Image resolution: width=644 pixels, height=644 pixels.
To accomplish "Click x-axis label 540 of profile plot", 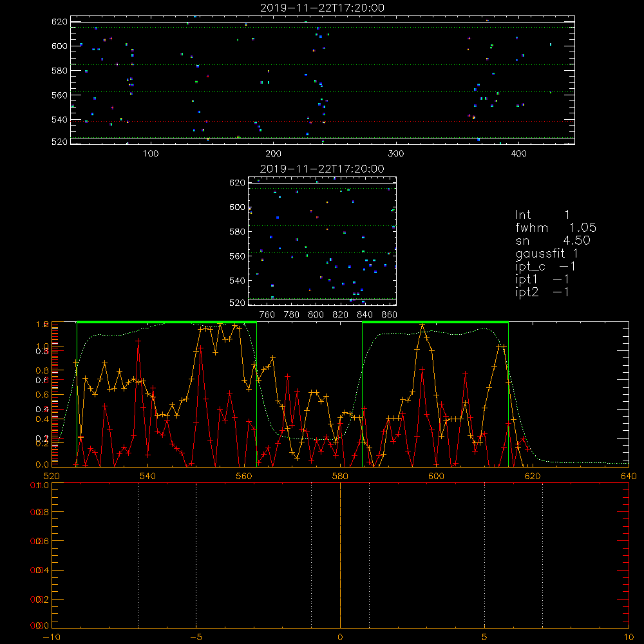I will point(148,476).
